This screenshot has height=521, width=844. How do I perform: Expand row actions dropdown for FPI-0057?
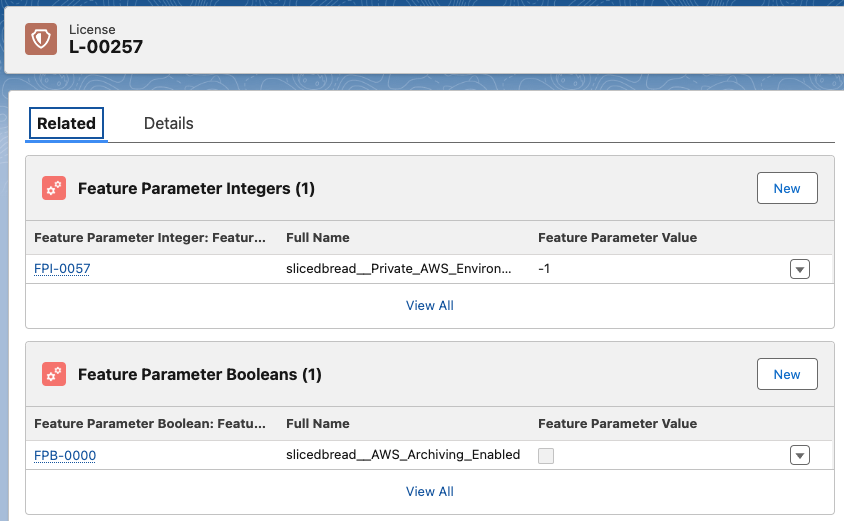799,269
